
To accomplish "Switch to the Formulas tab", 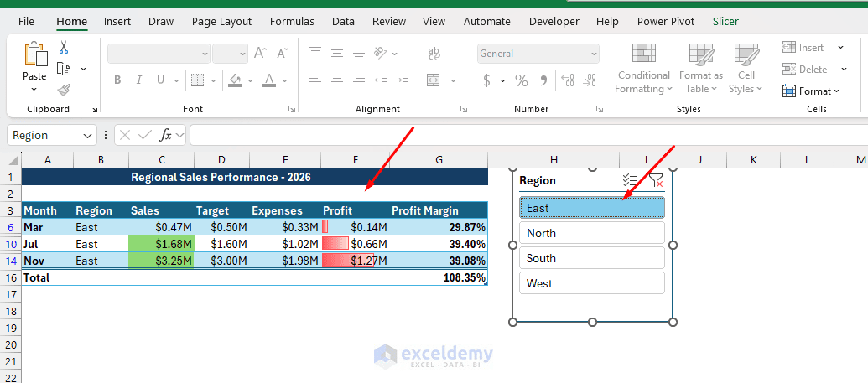I will point(292,22).
